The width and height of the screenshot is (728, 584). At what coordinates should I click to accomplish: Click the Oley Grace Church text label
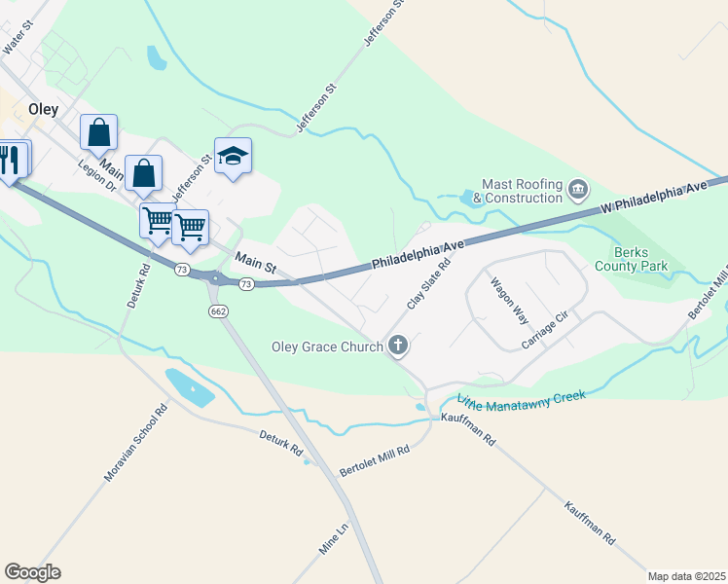click(x=327, y=347)
